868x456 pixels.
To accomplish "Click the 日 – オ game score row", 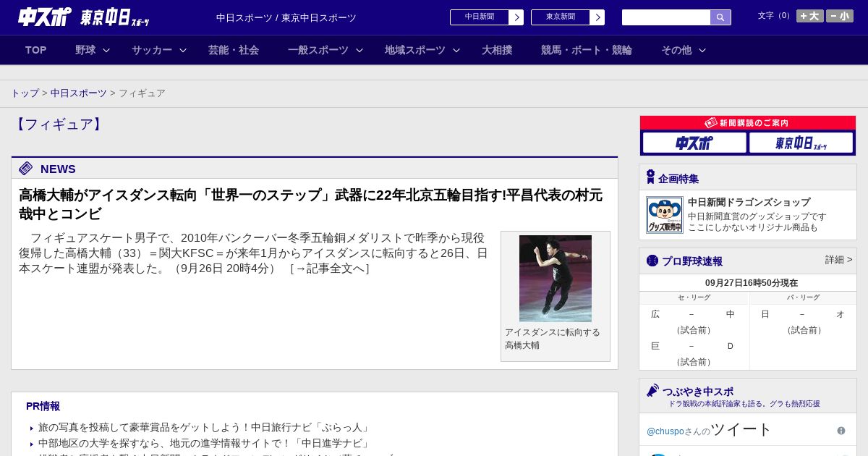I will coord(802,314).
